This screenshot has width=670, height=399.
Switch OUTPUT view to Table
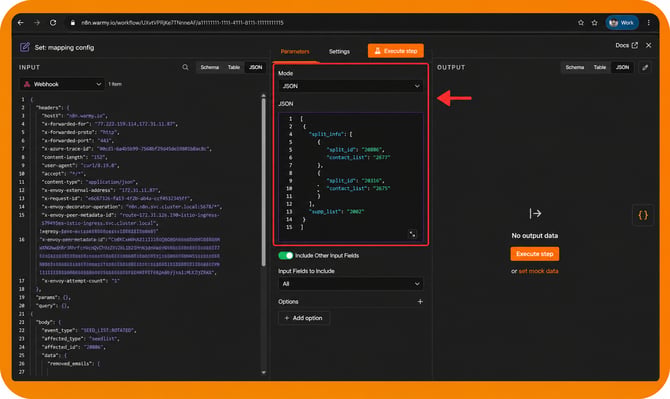tap(599, 67)
